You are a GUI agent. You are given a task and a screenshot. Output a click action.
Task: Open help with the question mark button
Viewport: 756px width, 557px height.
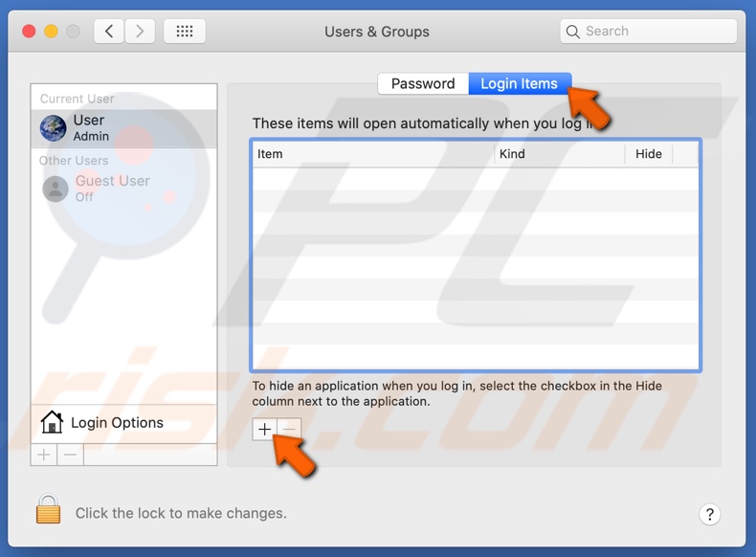tap(710, 515)
